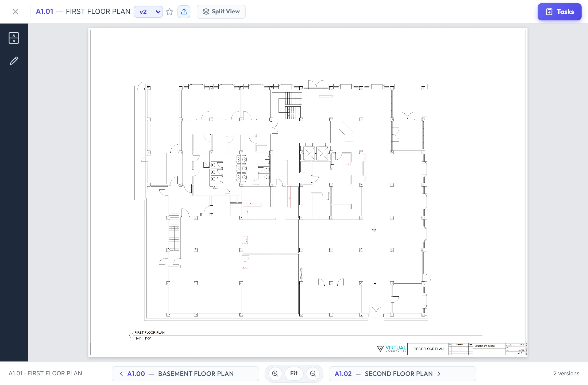Zoom in with the magnifier plus icon
Viewport: 588px width, 385px height.
pyautogui.click(x=275, y=374)
